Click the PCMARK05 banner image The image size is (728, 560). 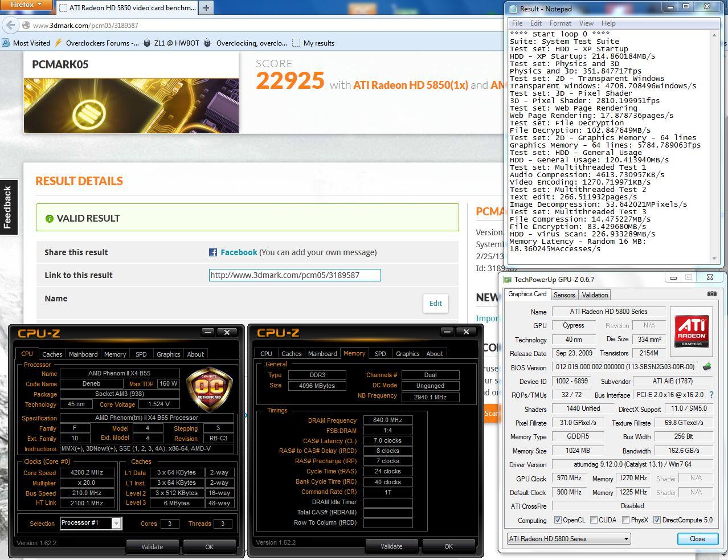(x=131, y=105)
